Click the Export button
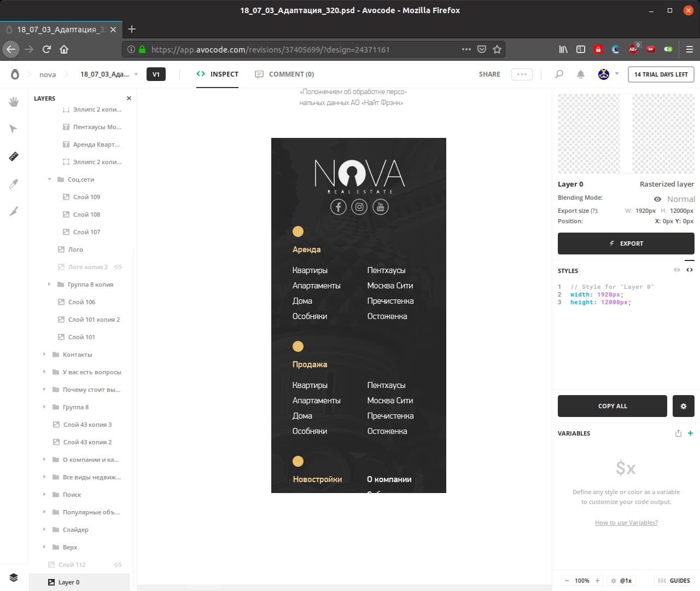This screenshot has height=591, width=700. pyautogui.click(x=626, y=244)
